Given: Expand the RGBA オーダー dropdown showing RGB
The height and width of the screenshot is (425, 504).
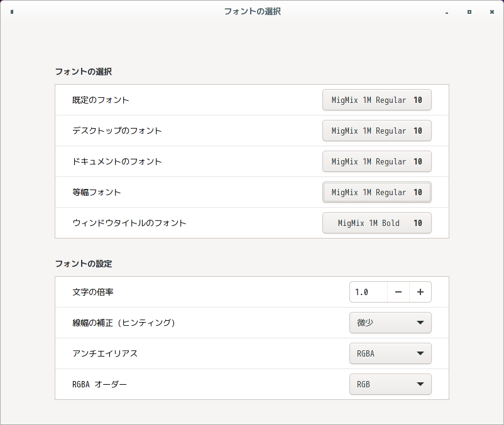Looking at the screenshot, I should pos(390,384).
